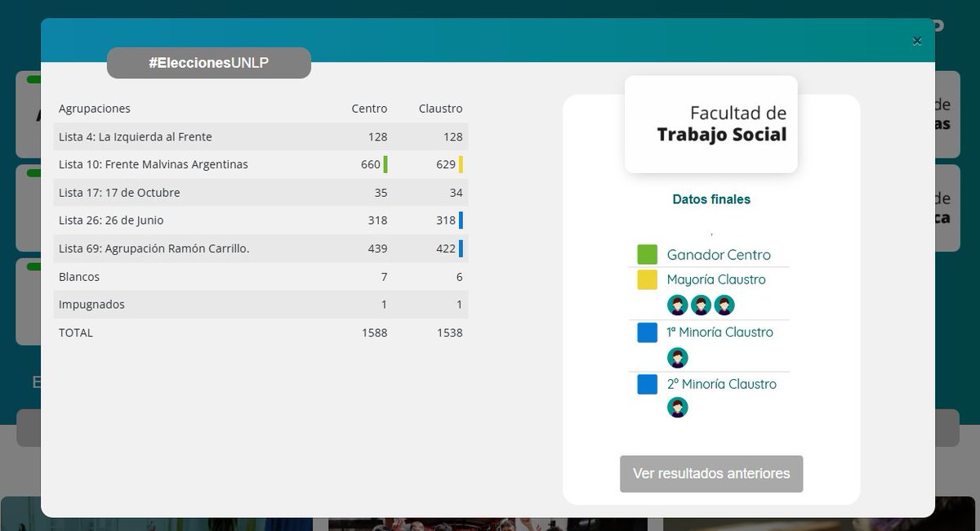Select the green Ganador Centro swatch
The image size is (980, 531).
(648, 254)
